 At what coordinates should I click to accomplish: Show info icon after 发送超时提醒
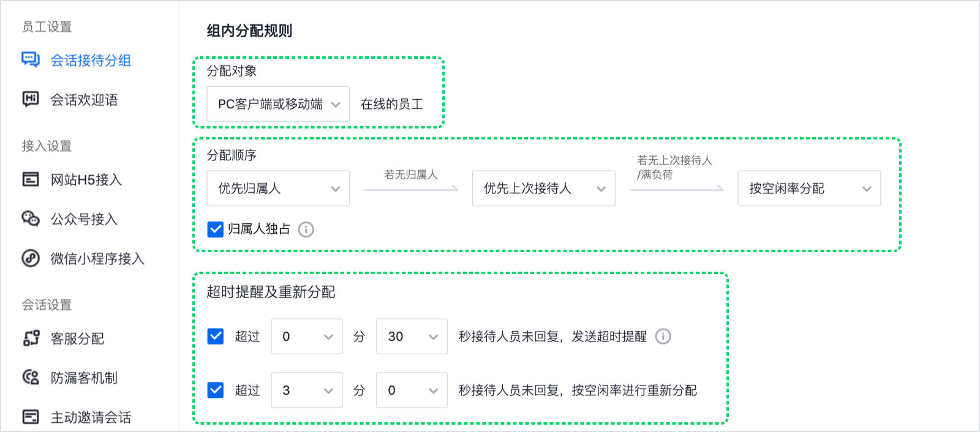click(663, 337)
